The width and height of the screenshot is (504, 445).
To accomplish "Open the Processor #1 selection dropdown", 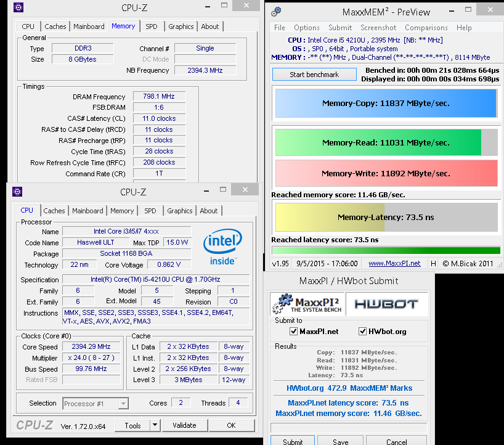I will point(123,404).
